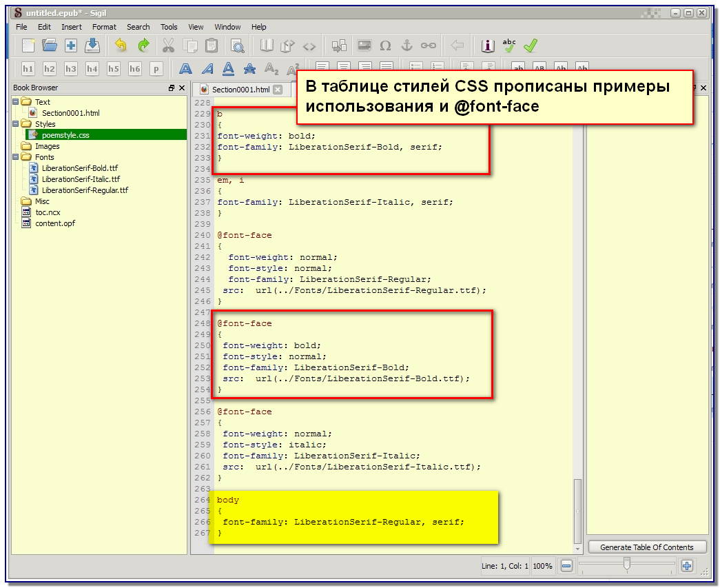Open the Insert menu
This screenshot has height=588, width=720.
click(72, 27)
